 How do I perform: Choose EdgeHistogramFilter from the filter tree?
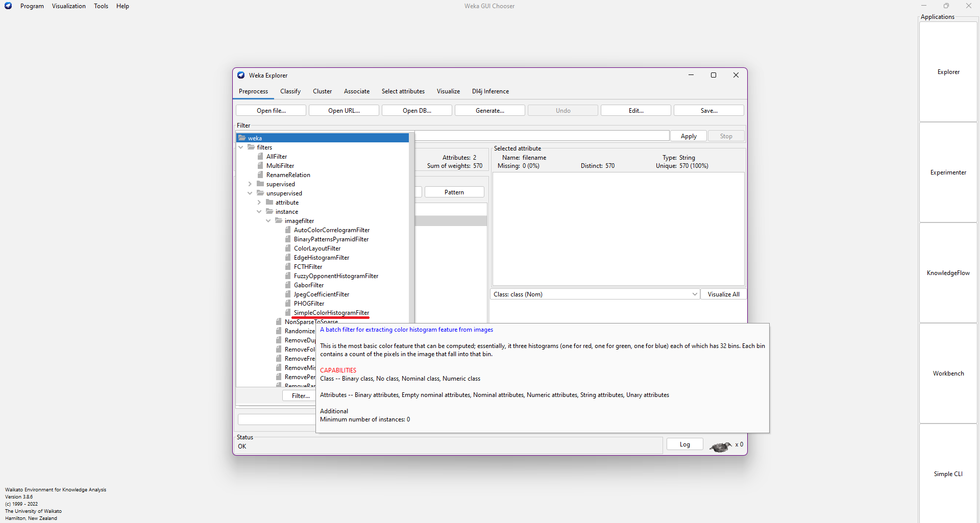point(321,258)
